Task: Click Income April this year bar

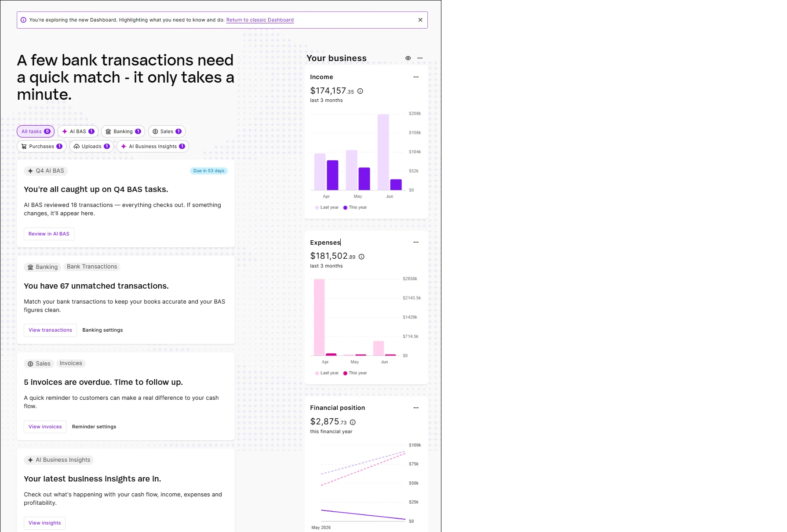Action: coord(332,175)
